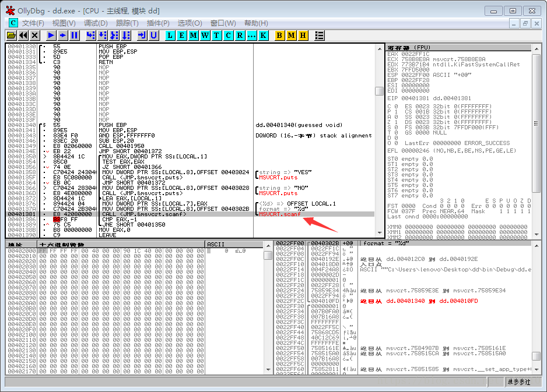Image resolution: width=547 pixels, height=392 pixels.
Task: Click the Open file folder icon
Action: click(11, 35)
